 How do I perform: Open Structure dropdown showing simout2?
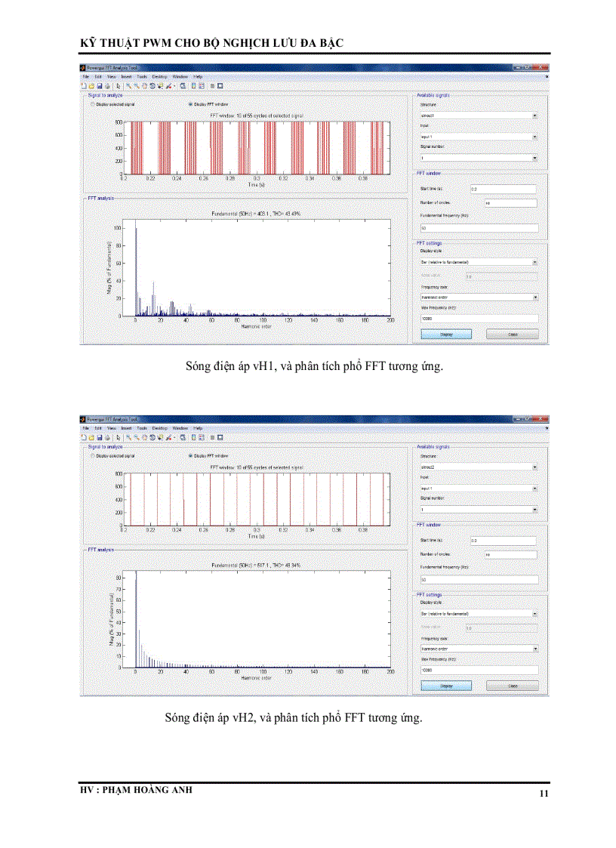click(x=479, y=467)
